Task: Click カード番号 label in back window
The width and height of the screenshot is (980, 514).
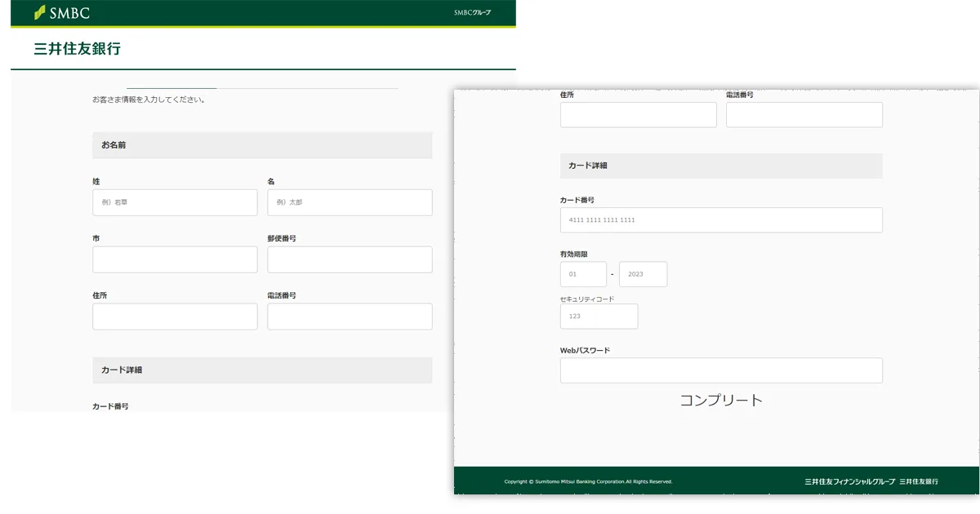Action: (110, 405)
